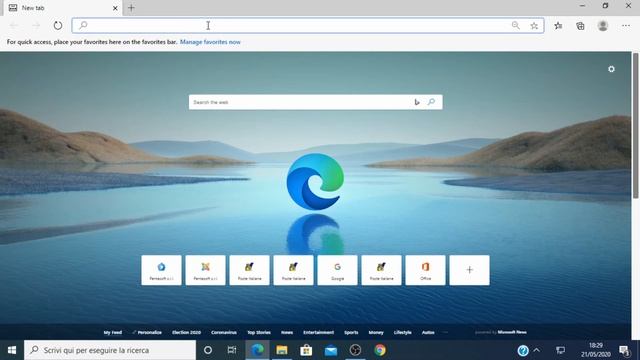Open Entertainment news category
640x360 pixels.
click(319, 332)
